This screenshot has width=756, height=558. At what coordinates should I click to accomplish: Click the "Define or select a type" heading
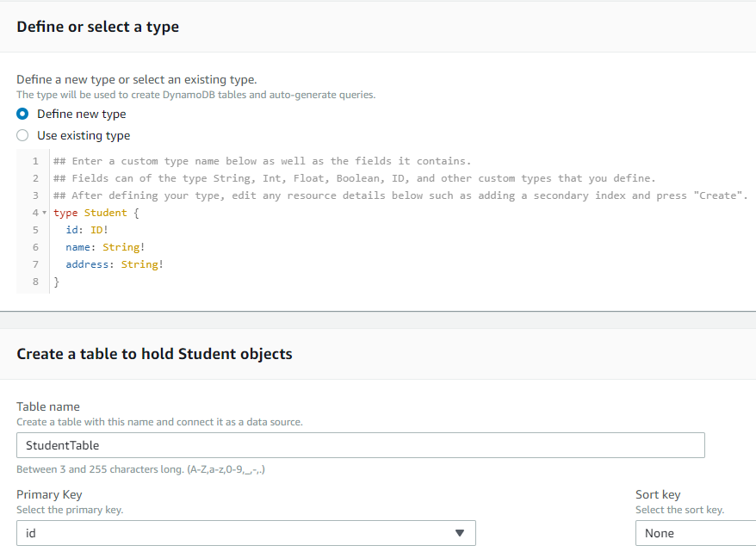97,27
